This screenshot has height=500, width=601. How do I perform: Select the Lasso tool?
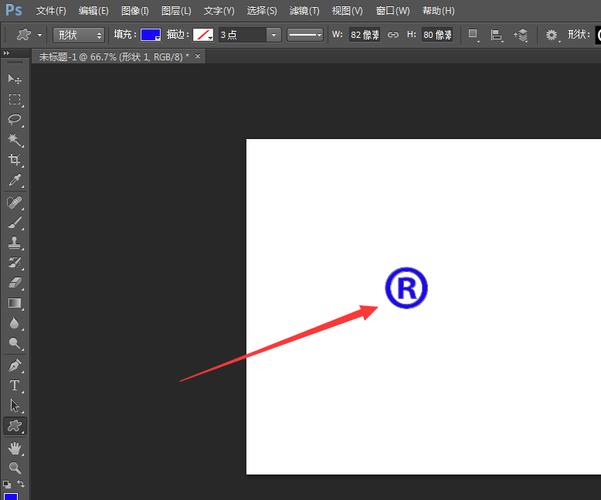(x=15, y=119)
